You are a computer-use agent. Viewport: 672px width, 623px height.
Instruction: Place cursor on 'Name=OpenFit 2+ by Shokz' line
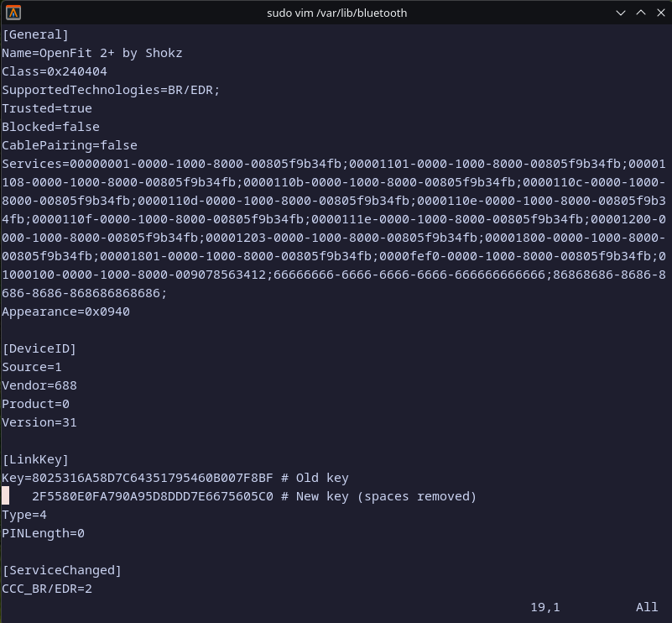(92, 53)
